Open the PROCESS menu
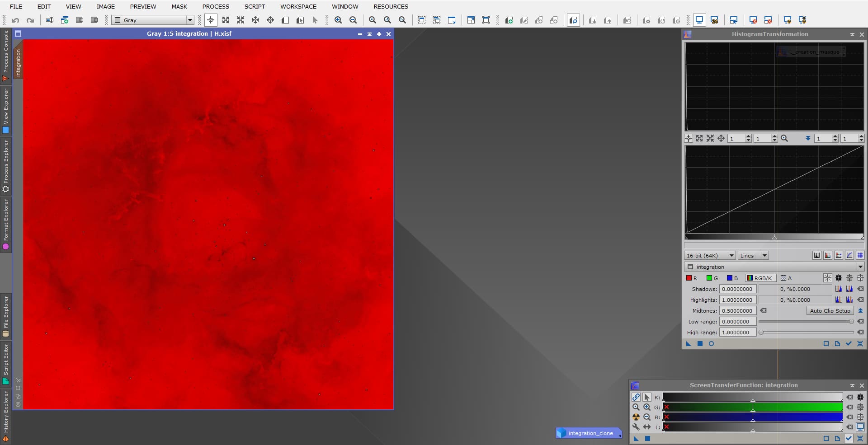868x445 pixels. tap(216, 6)
